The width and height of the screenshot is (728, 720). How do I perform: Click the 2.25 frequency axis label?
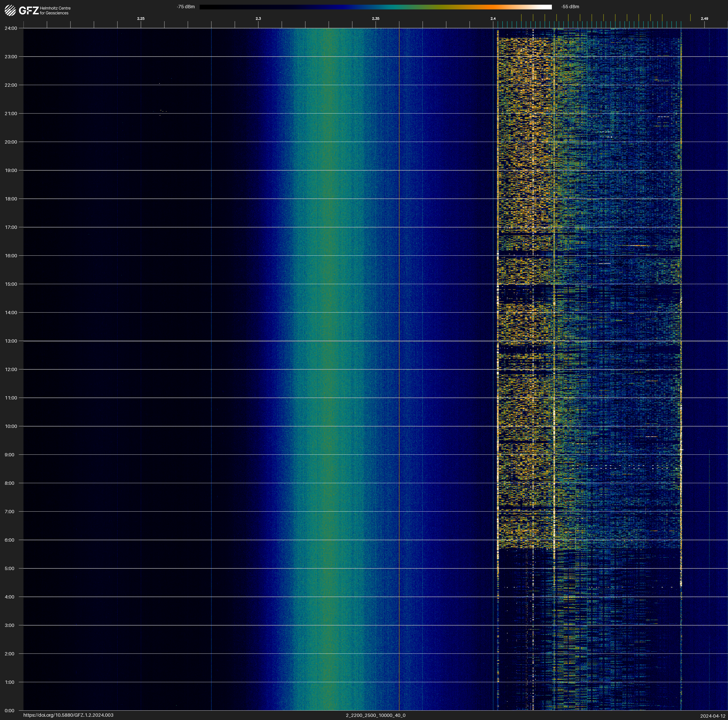point(140,19)
